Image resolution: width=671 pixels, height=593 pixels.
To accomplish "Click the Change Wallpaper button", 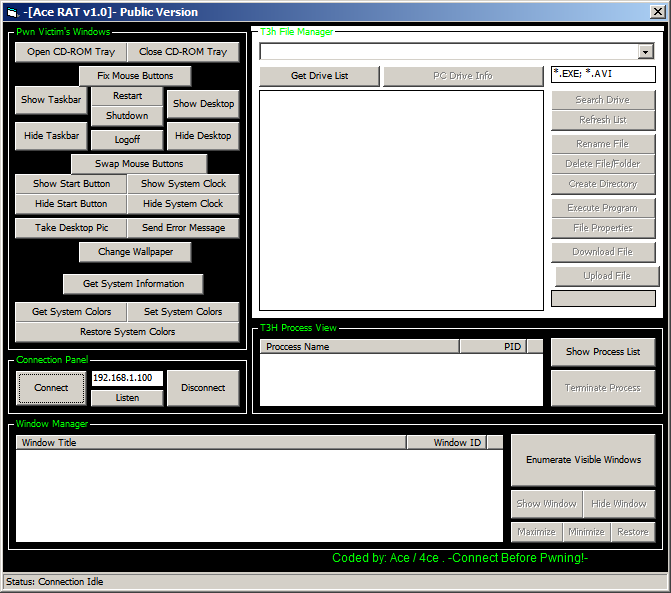I will [x=135, y=252].
